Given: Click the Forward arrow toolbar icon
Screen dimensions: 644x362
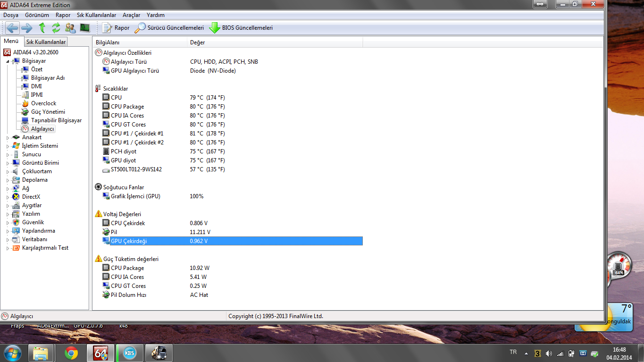Looking at the screenshot, I should [27, 27].
